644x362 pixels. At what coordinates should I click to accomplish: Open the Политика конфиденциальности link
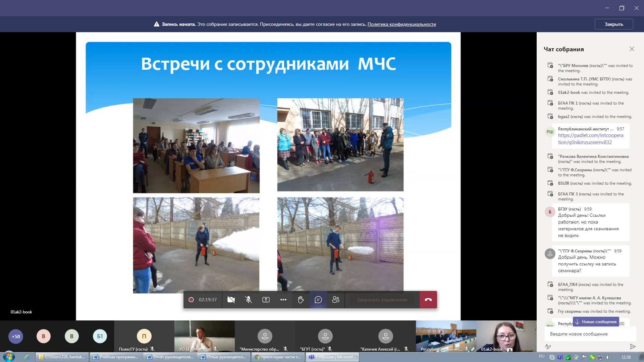tap(401, 24)
